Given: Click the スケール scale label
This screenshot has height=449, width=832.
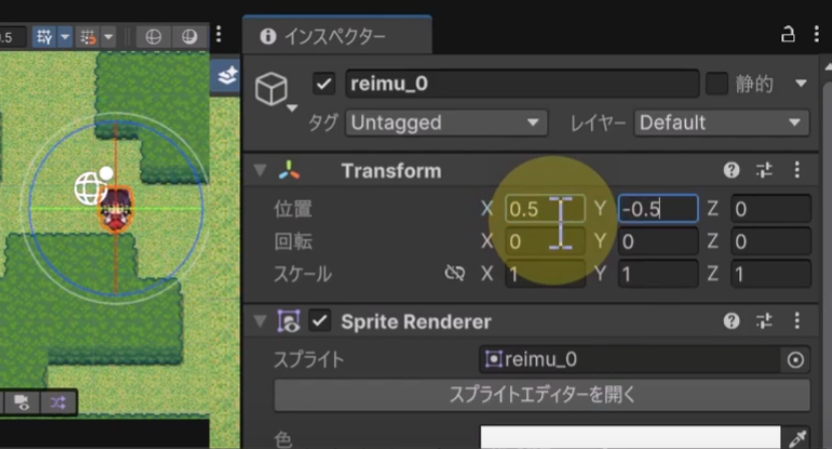Looking at the screenshot, I should pos(302,274).
